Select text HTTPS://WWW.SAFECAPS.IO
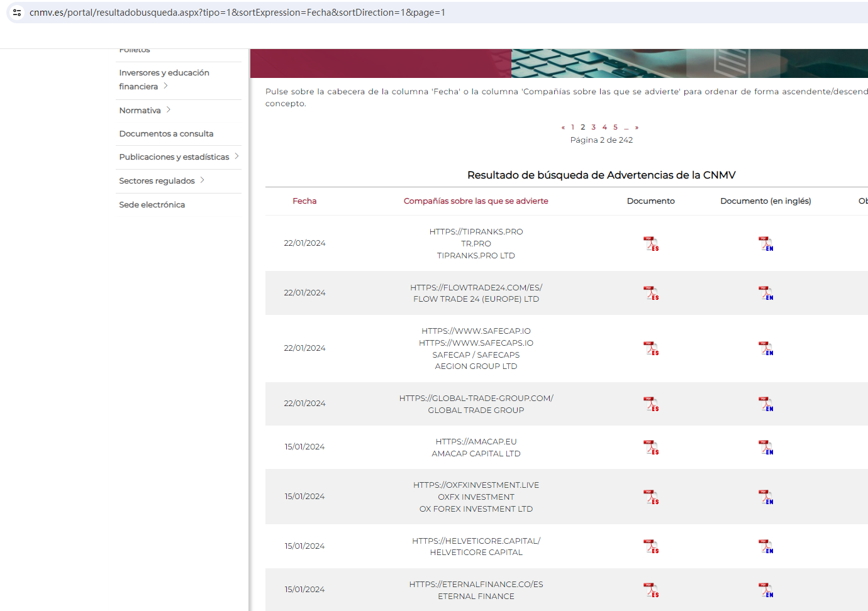Viewport: 868px width, 611px height. click(476, 343)
